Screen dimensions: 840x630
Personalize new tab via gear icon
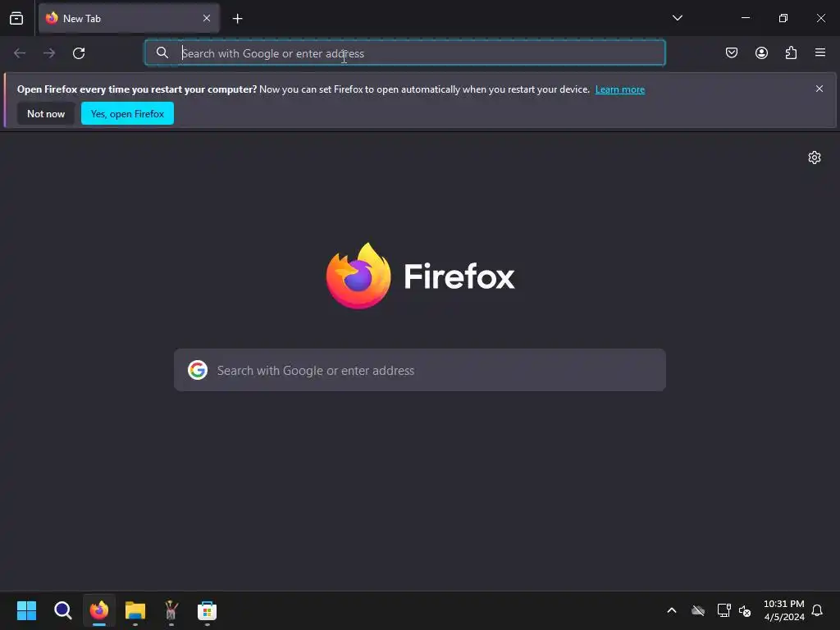[815, 157]
